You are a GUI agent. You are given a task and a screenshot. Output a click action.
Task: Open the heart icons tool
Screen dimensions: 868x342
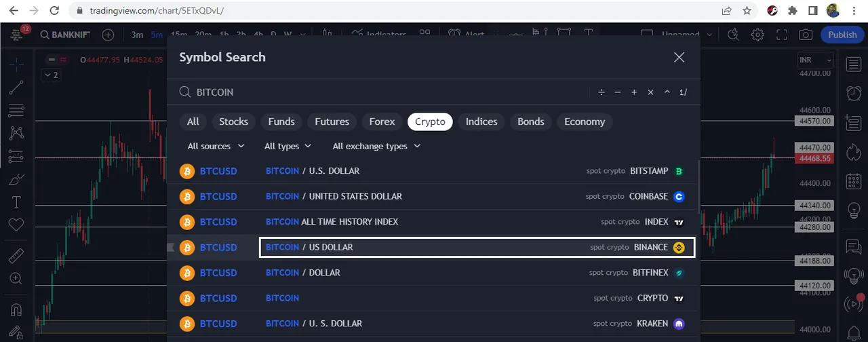16,225
